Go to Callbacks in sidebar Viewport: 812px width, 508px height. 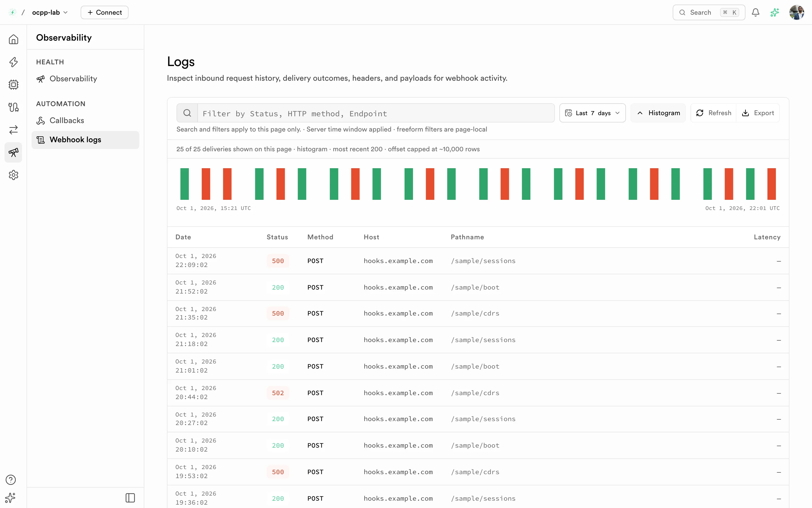pyautogui.click(x=85, y=120)
